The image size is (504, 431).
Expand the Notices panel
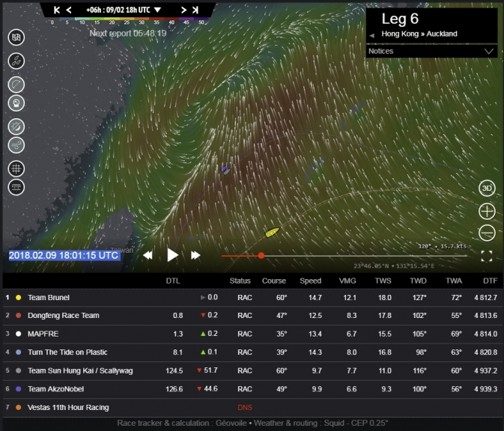[x=431, y=52]
